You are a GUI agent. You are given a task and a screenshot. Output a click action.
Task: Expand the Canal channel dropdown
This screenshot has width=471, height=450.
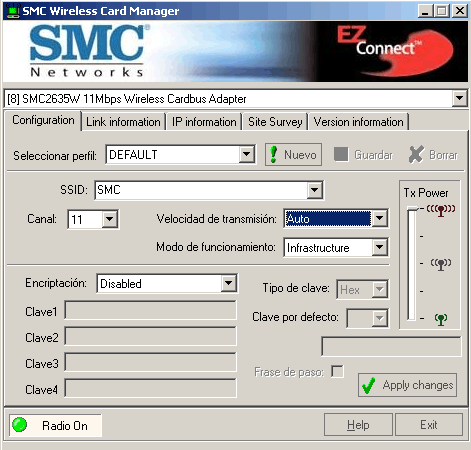tap(110, 220)
